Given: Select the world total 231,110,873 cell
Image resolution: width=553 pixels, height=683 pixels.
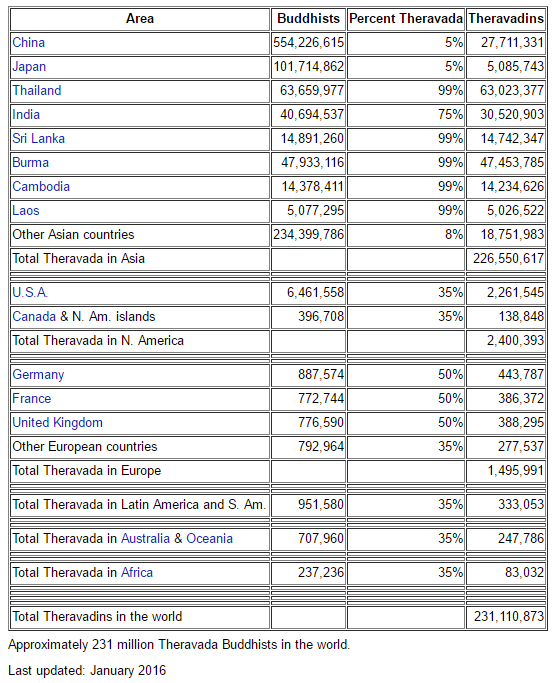Looking at the screenshot, I should (506, 617).
